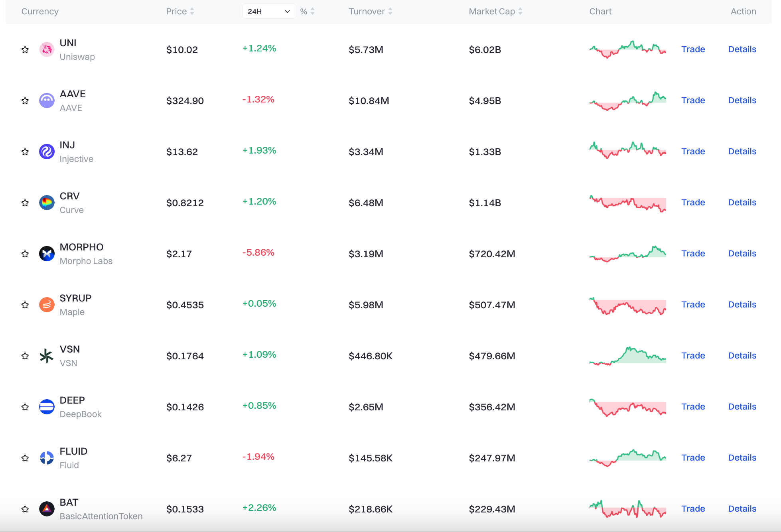
Task: Open Trade for DEEP
Action: pyautogui.click(x=693, y=407)
